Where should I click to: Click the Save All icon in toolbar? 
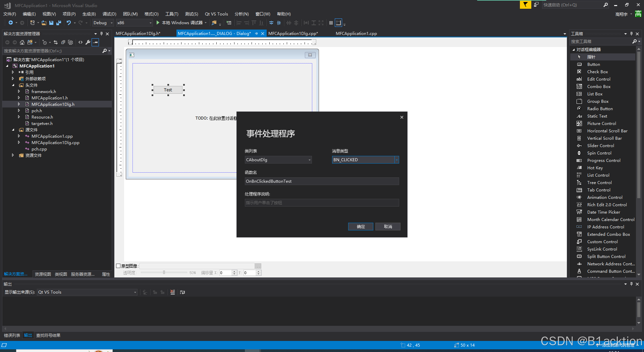click(x=59, y=23)
